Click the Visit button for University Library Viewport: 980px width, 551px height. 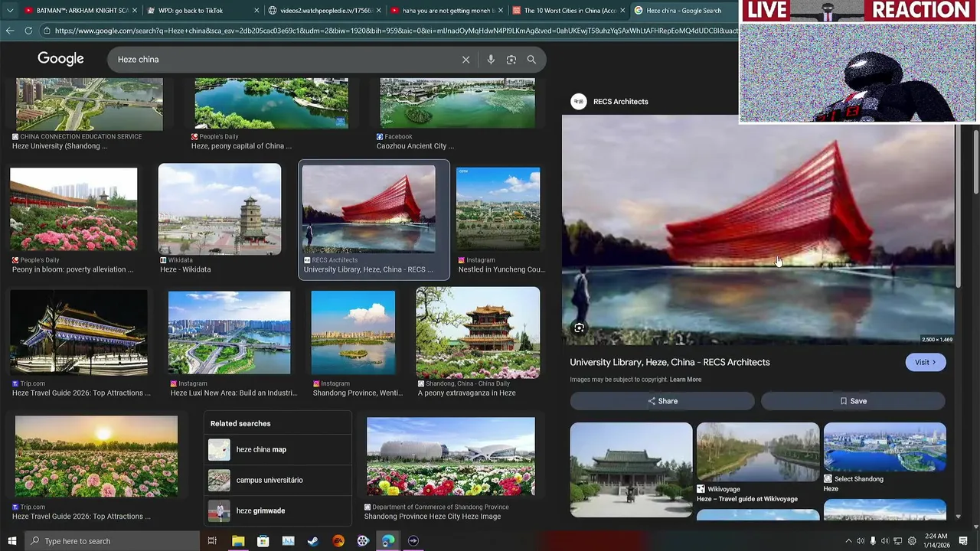[x=926, y=362]
